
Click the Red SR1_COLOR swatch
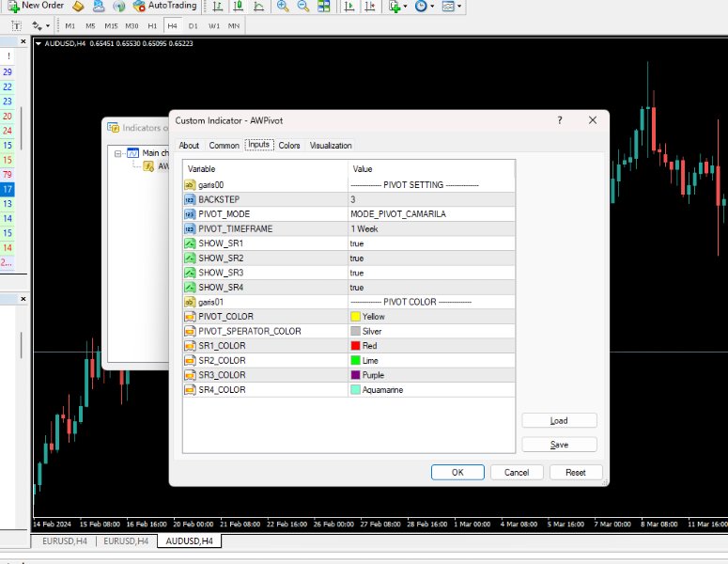[356, 346]
